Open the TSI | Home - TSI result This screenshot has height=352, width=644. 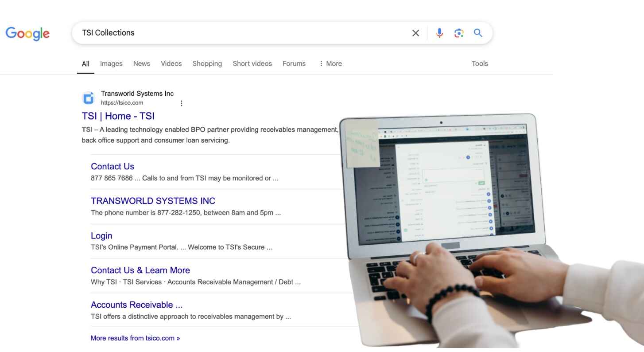point(118,116)
